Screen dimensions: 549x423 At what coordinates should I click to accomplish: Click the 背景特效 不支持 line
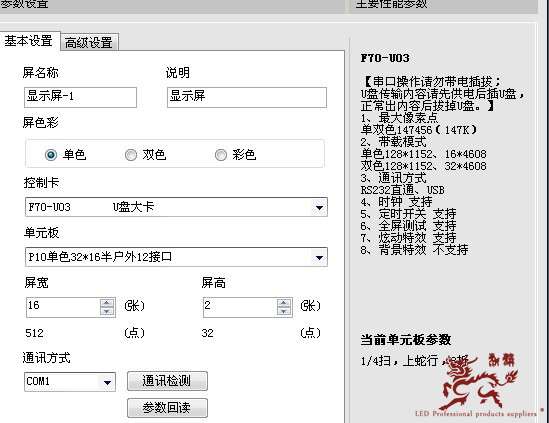click(x=414, y=250)
